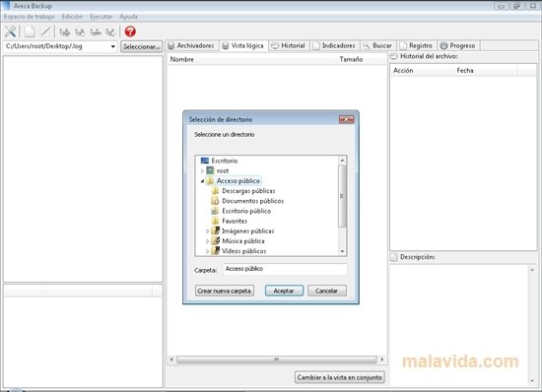Close the Selección de directorio dialog
Viewport: 542px width, 392px height.
click(x=346, y=119)
